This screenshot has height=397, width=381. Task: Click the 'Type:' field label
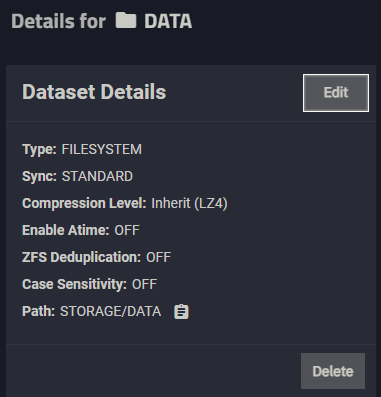39,149
